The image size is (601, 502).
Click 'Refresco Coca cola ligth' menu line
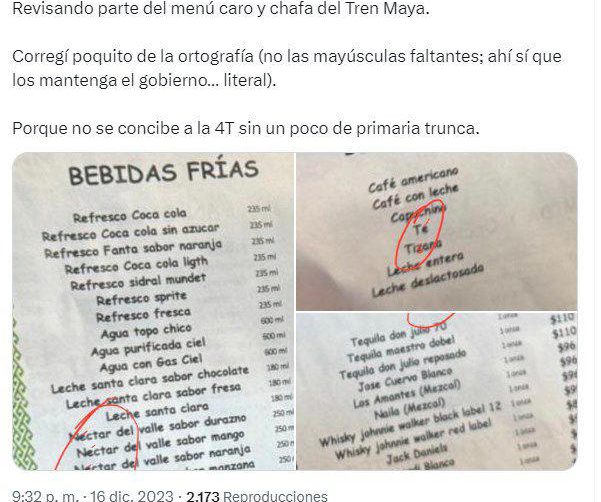point(136,265)
